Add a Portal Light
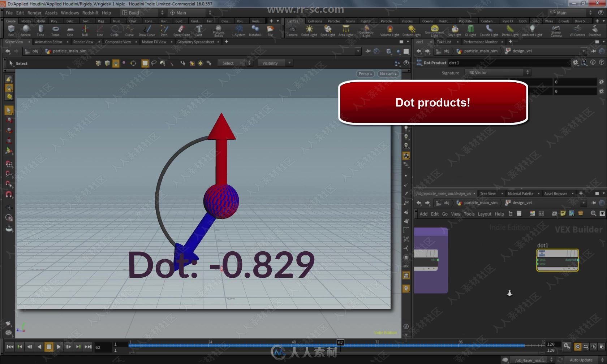The image size is (607, 364). 510,31
